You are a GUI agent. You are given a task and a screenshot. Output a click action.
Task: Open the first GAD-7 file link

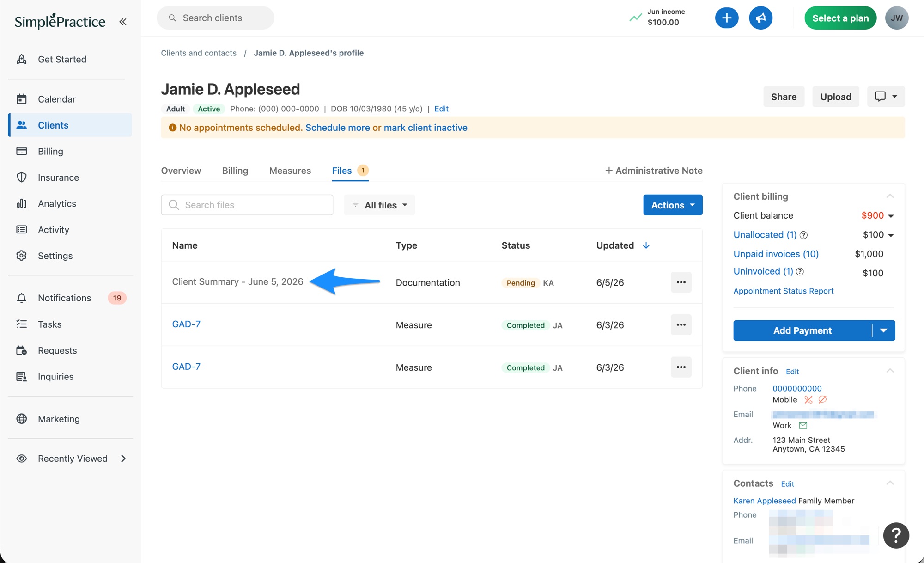(186, 324)
